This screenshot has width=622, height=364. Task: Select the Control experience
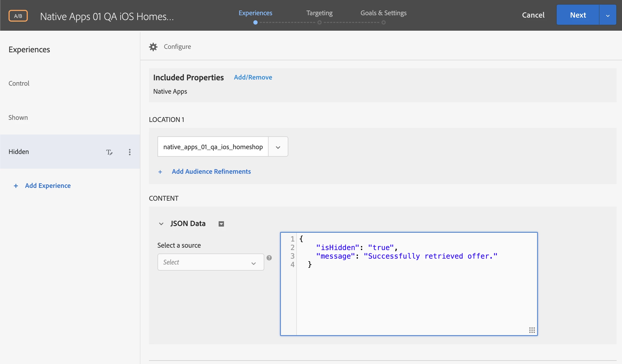pyautogui.click(x=19, y=84)
